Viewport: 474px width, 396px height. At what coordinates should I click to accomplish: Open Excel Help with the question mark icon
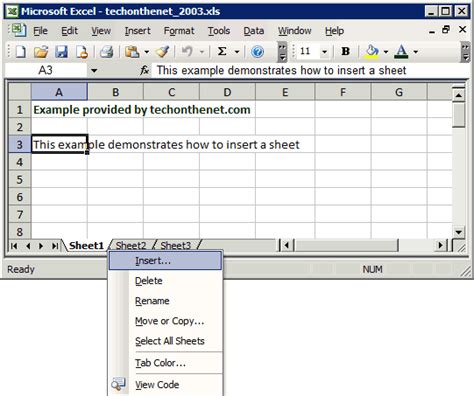point(257,52)
